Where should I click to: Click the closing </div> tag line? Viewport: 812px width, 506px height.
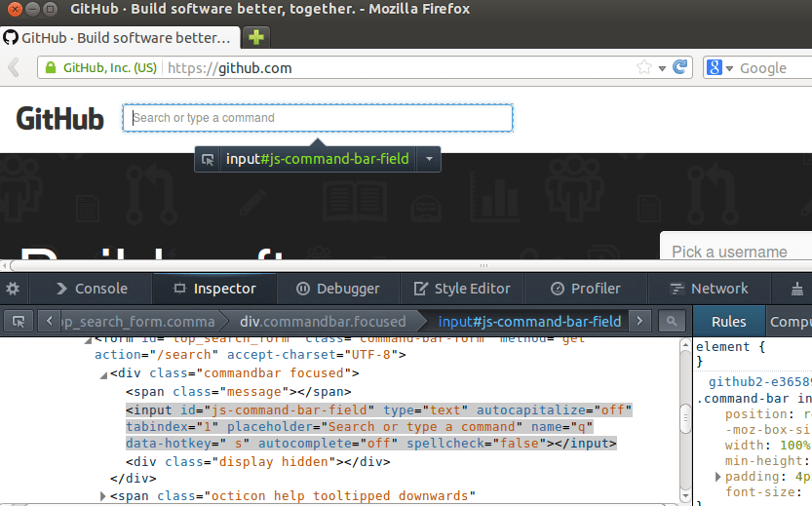(134, 478)
